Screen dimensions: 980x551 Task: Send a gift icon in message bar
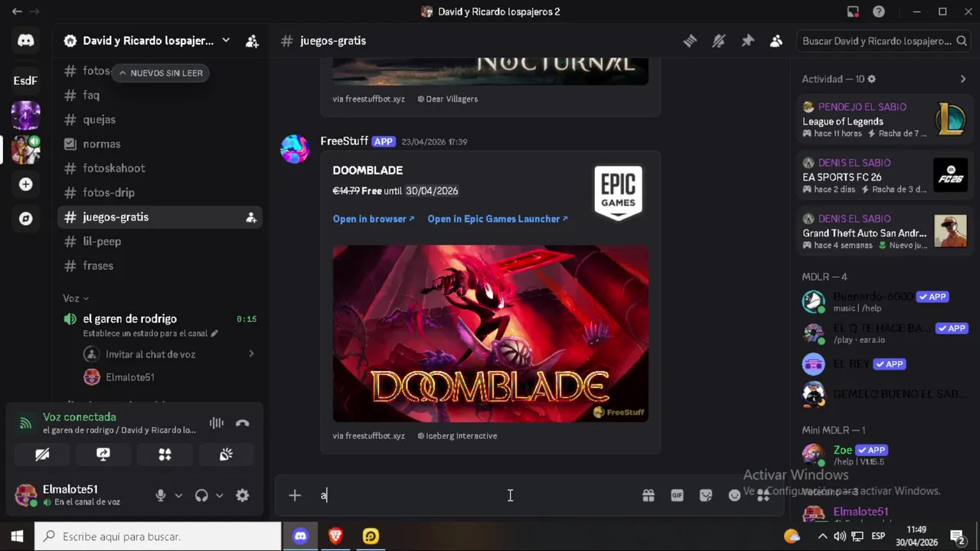click(648, 495)
